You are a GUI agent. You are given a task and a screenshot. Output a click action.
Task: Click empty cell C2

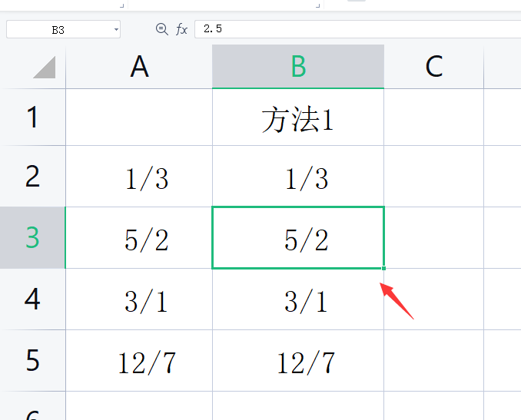[433, 177]
